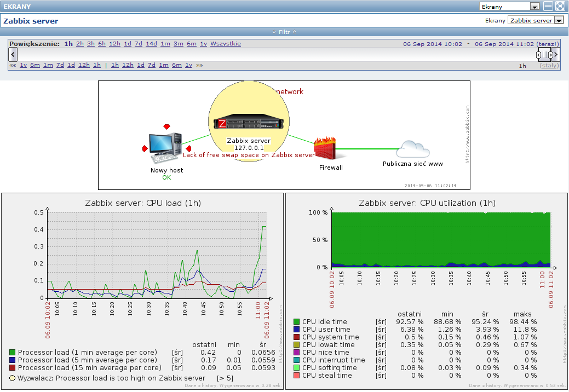Click right arrow on timeline scrollbar
569x392 pixels.
click(555, 55)
